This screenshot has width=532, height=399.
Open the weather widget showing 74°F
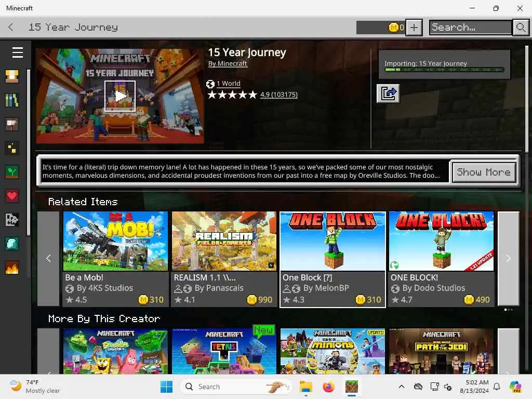[34, 387]
